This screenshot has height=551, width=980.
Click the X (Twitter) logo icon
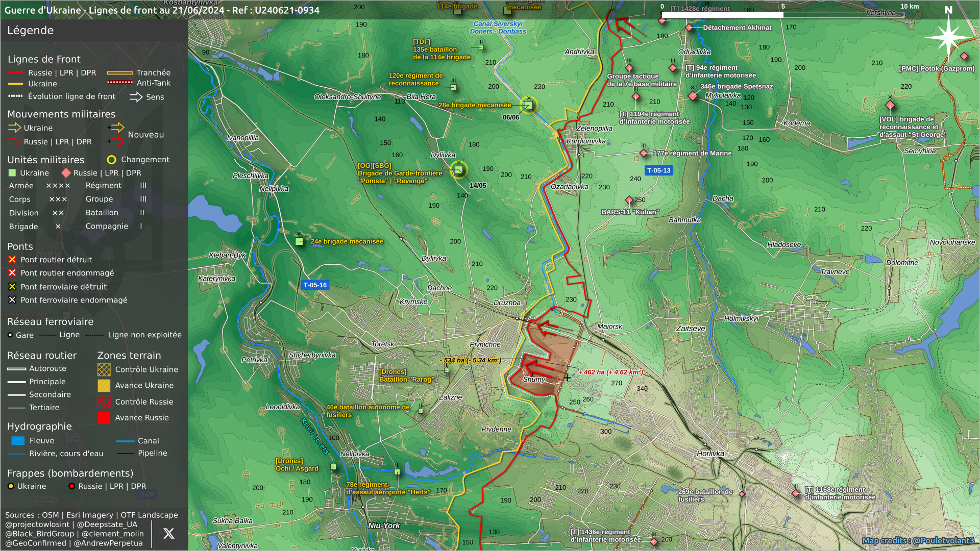pyautogui.click(x=168, y=534)
